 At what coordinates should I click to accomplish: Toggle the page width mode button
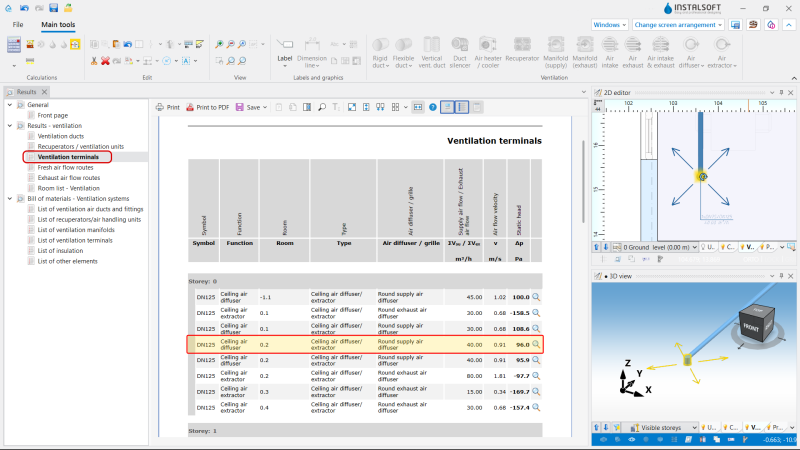[x=418, y=107]
